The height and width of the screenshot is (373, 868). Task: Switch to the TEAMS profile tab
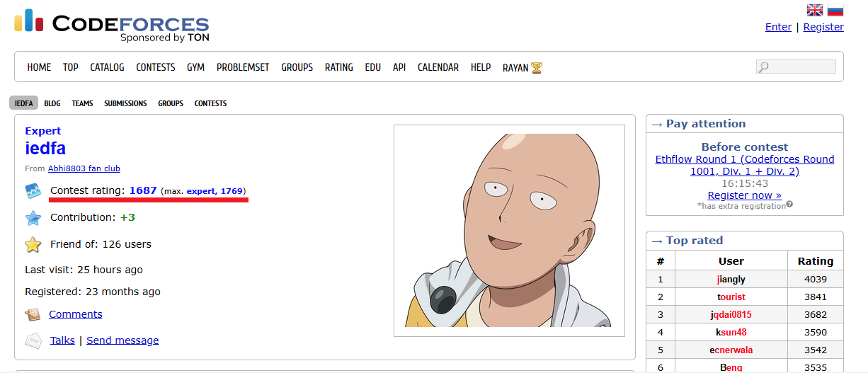pos(82,103)
